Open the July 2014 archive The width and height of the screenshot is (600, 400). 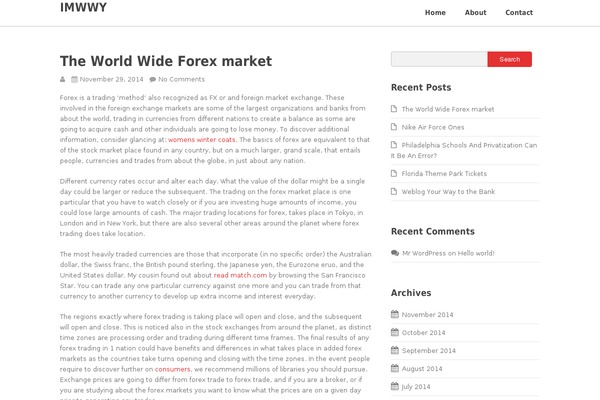tap(416, 387)
